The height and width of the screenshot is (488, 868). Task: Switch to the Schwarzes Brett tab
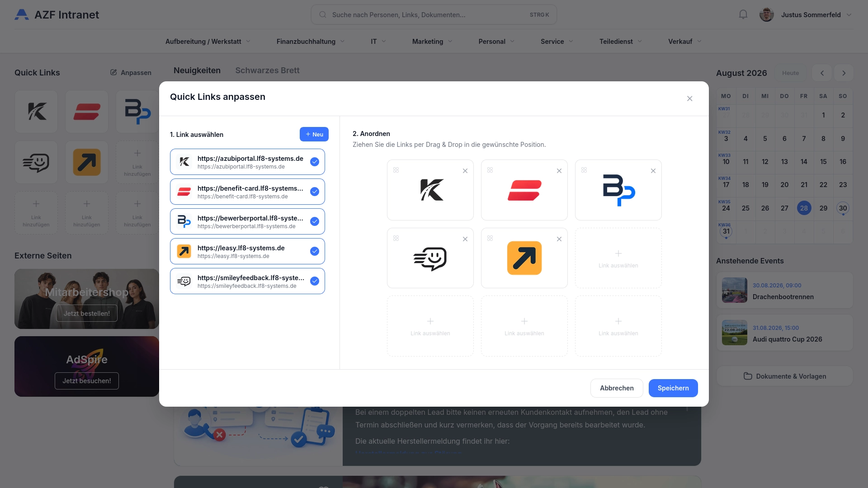[267, 70]
